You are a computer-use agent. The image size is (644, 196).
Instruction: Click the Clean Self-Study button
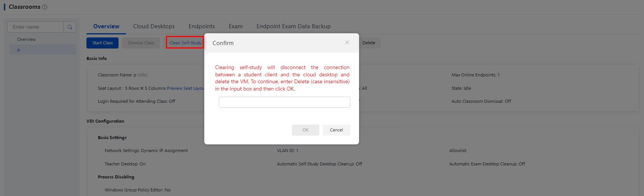pos(185,43)
